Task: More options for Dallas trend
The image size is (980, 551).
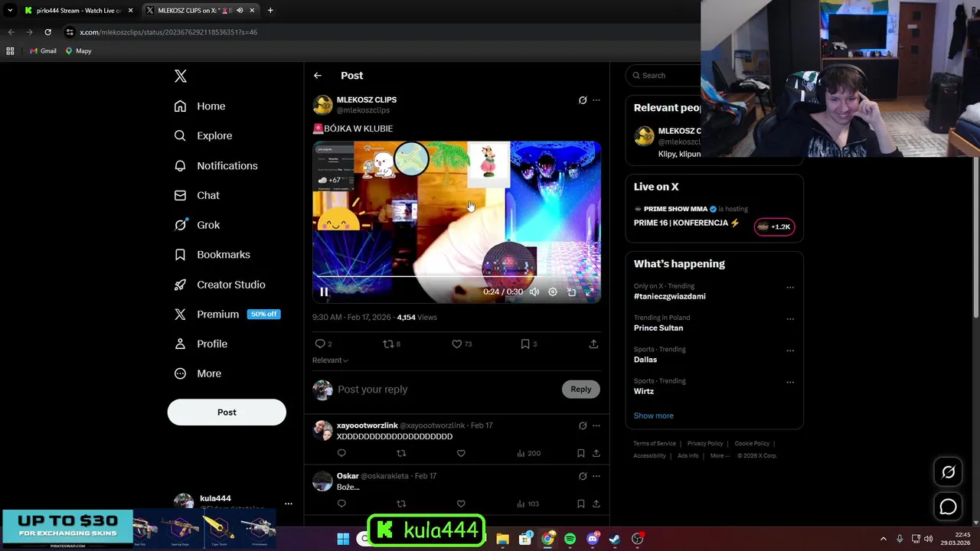Action: tap(790, 350)
